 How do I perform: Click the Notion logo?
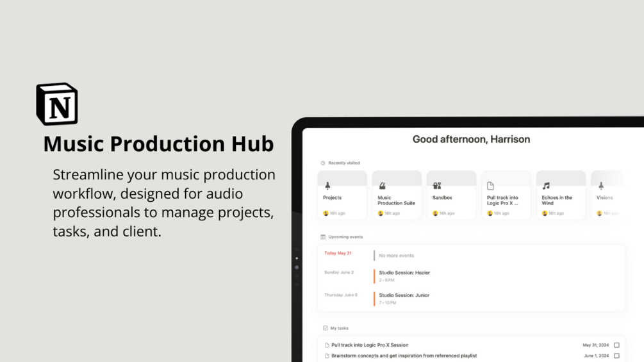click(57, 104)
